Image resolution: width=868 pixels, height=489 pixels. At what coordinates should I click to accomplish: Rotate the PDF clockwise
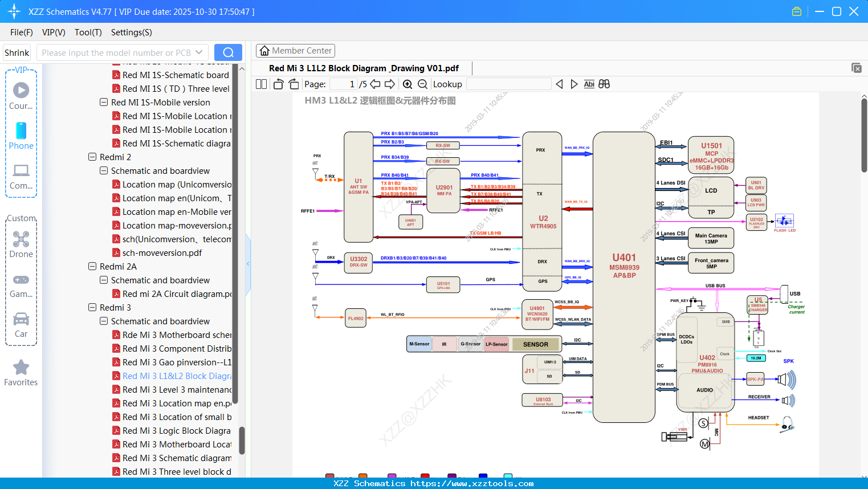(293, 84)
